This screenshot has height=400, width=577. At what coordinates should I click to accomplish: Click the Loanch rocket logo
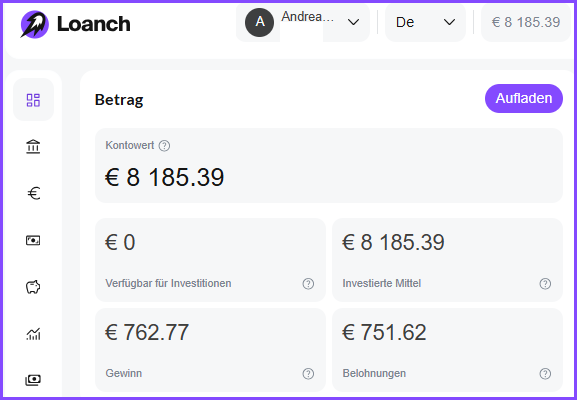tap(35, 24)
